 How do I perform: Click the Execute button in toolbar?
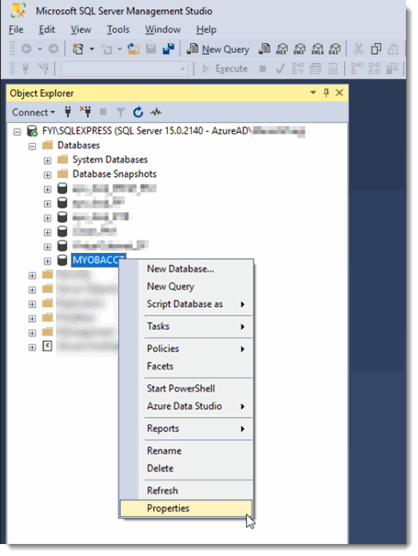tap(225, 68)
